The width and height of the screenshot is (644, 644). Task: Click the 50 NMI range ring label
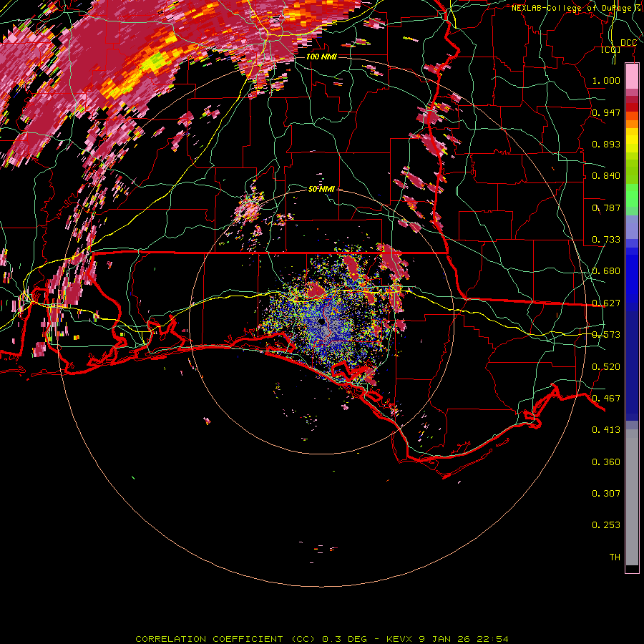click(x=321, y=189)
